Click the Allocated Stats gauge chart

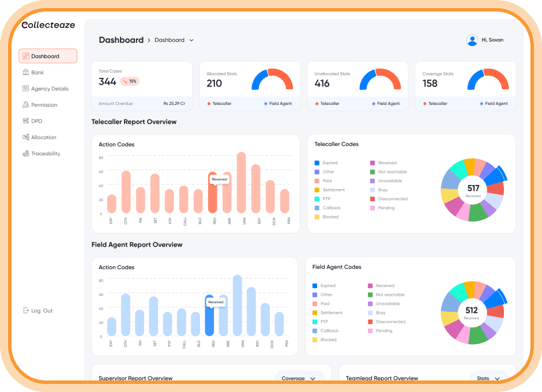272,80
